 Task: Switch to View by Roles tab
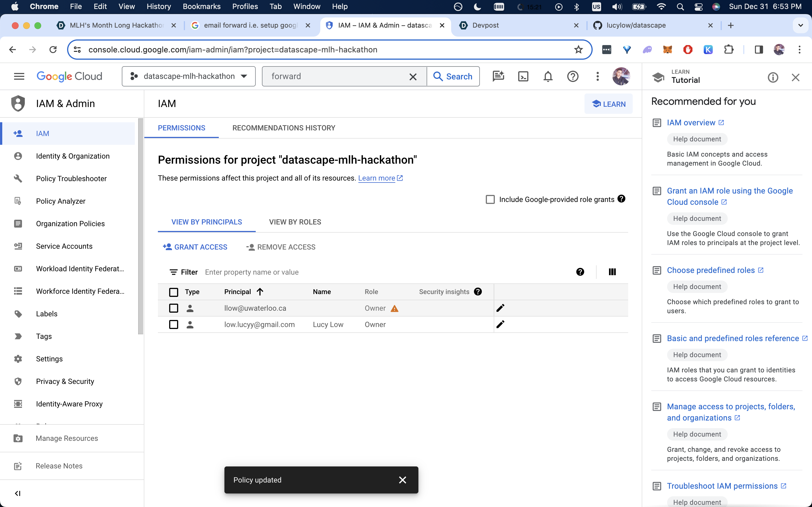pos(295,222)
